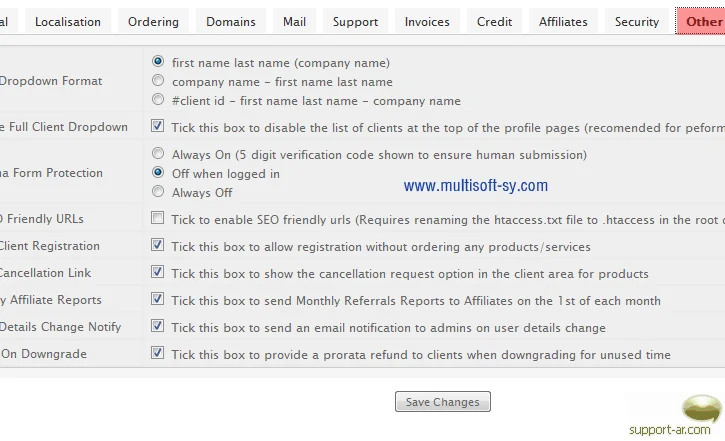Switch to the Credit tab

point(494,21)
